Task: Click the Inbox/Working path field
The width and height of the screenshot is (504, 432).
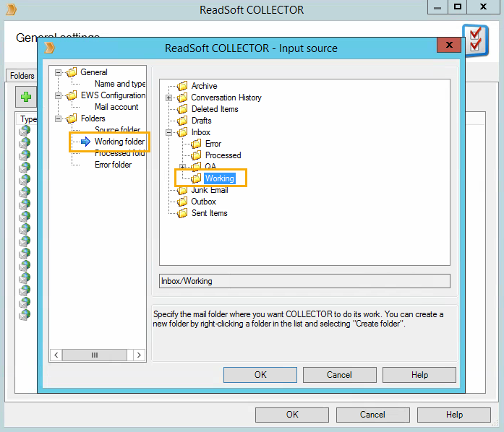Action: point(304,281)
